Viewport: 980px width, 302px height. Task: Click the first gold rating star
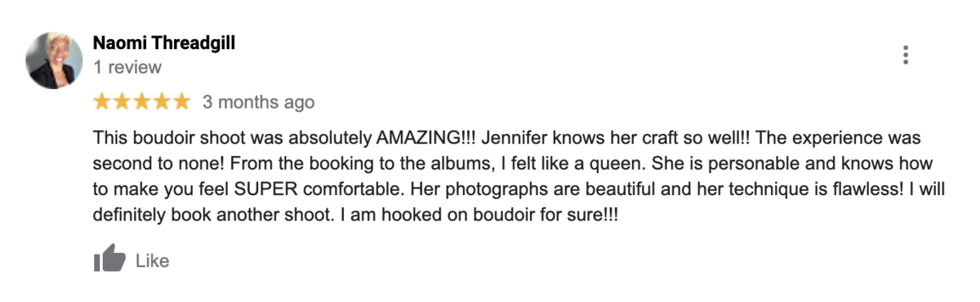103,102
